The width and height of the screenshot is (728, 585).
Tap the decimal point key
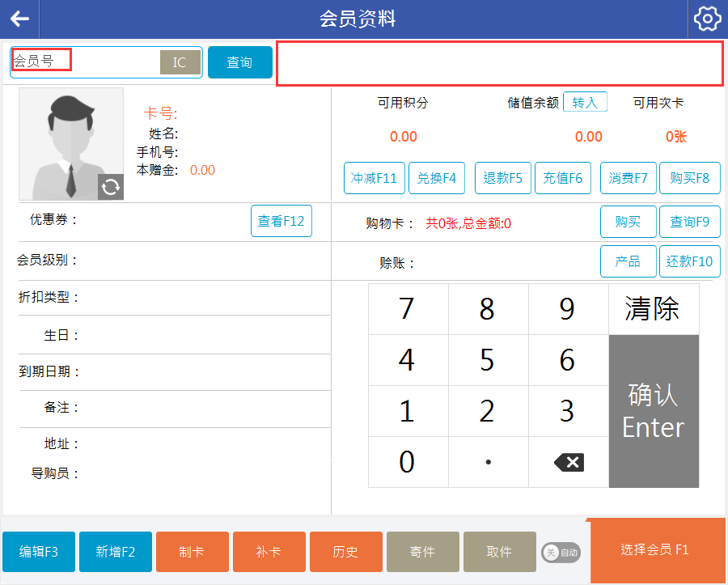489,462
